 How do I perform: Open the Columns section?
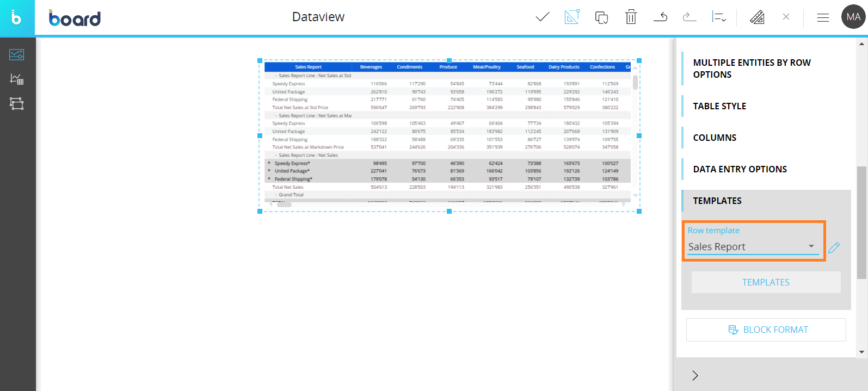(x=715, y=138)
